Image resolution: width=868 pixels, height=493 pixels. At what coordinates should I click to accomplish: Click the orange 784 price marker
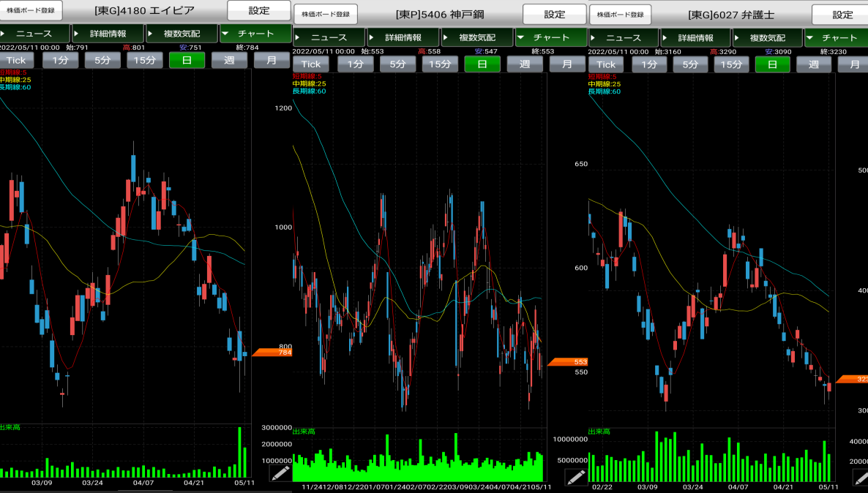tap(272, 353)
